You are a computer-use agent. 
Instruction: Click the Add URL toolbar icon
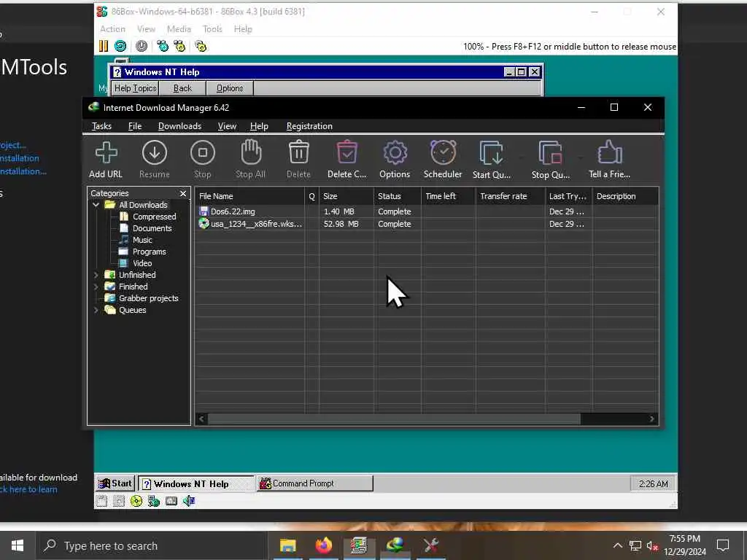[106, 153]
